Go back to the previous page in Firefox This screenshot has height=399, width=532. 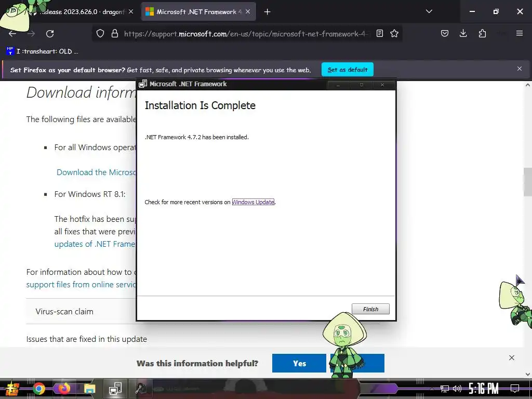click(12, 34)
